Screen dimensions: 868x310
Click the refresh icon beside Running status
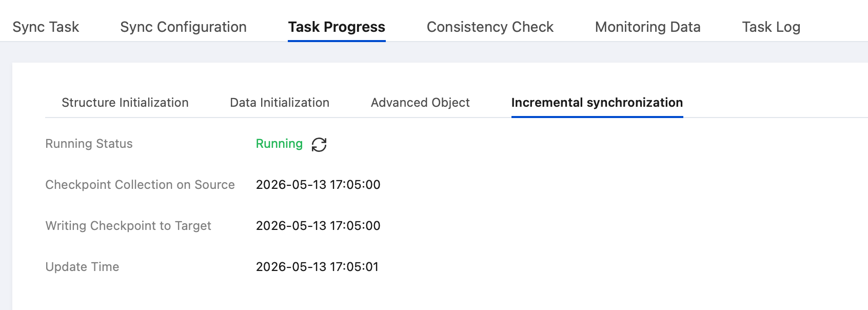click(319, 145)
